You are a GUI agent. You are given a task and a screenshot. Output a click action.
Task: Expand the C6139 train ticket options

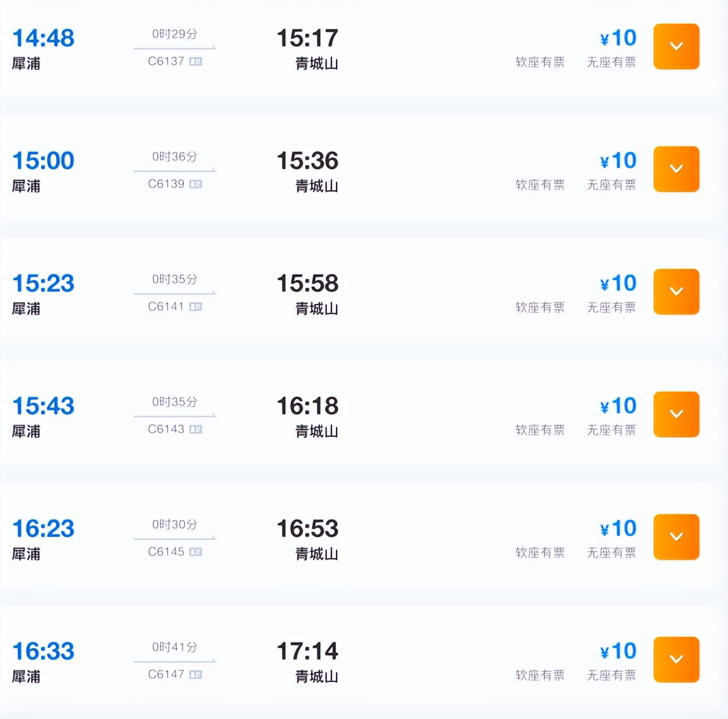coord(676,169)
